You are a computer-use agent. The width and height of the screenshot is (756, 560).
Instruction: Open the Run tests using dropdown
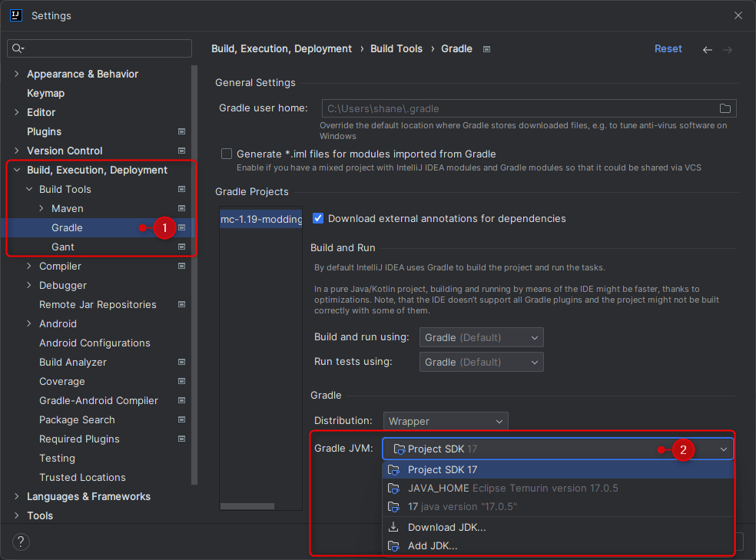coord(481,362)
